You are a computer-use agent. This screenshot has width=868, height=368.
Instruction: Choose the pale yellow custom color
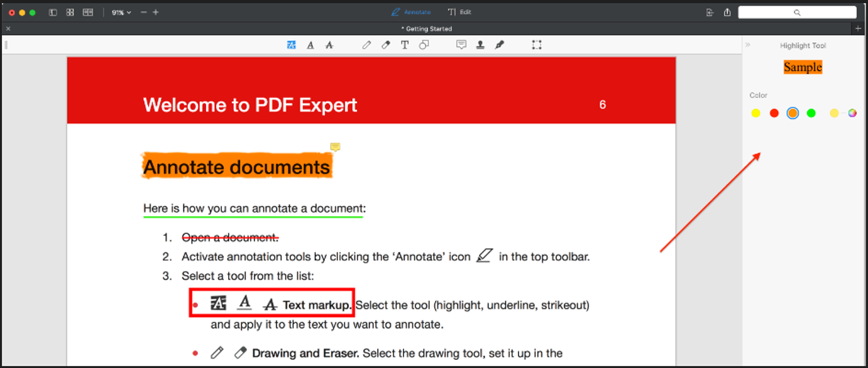[x=834, y=113]
